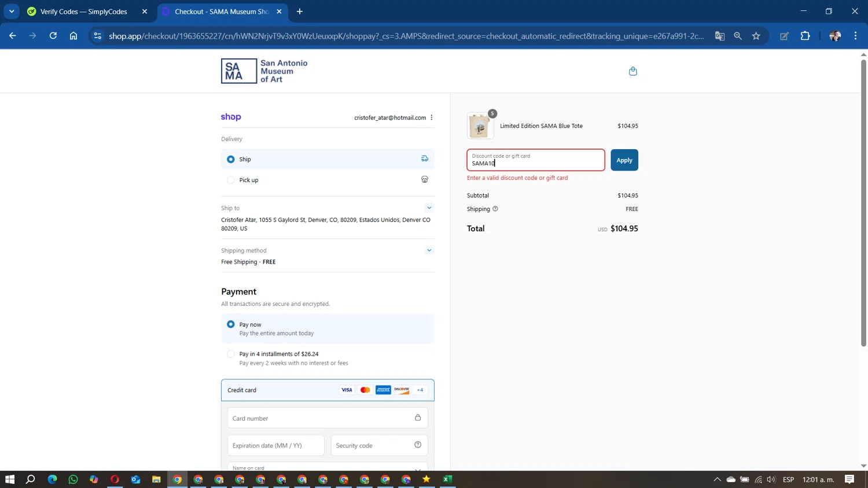The width and height of the screenshot is (868, 488).
Task: Open the shopping bag cart icon
Action: (x=632, y=71)
